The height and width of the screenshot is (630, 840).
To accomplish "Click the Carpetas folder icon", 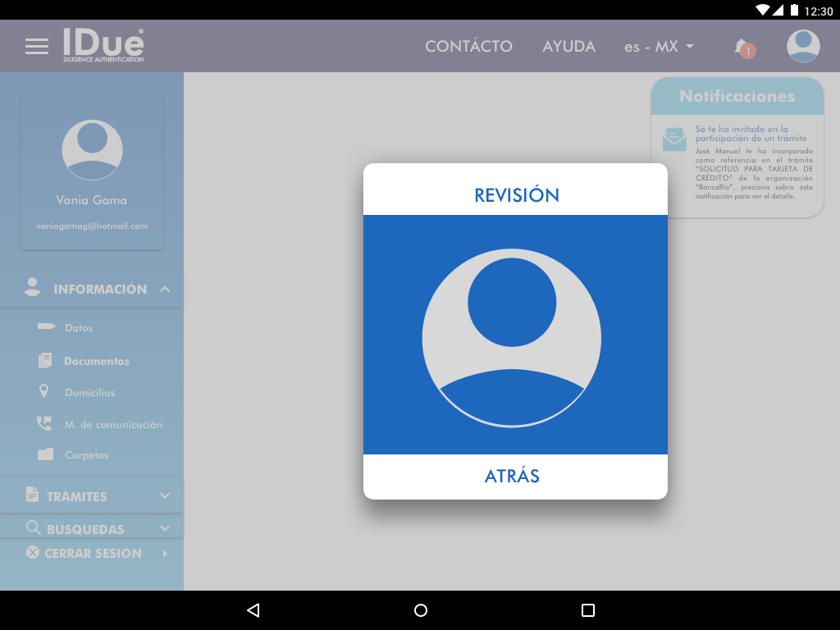I will 45,454.
